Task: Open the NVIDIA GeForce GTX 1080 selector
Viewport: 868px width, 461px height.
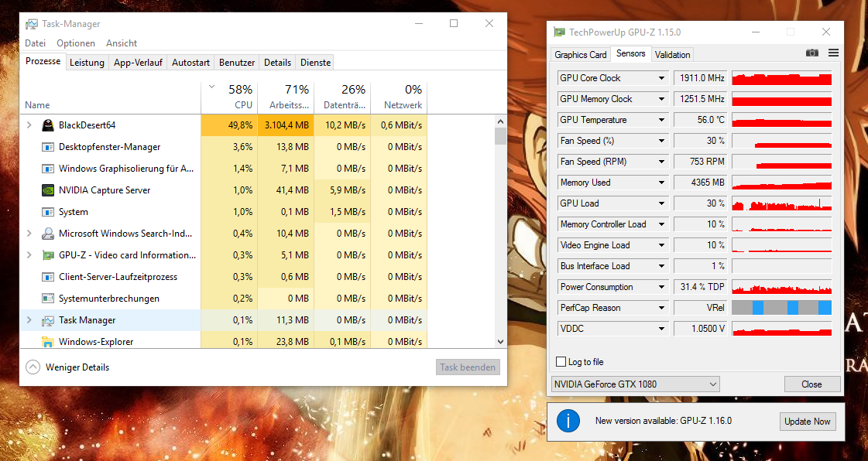Action: click(636, 384)
